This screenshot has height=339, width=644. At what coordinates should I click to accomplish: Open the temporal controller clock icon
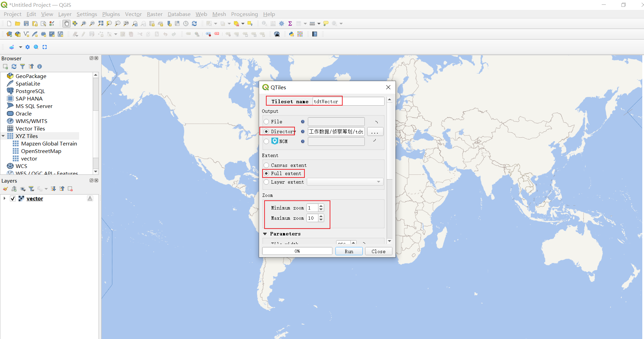click(186, 24)
